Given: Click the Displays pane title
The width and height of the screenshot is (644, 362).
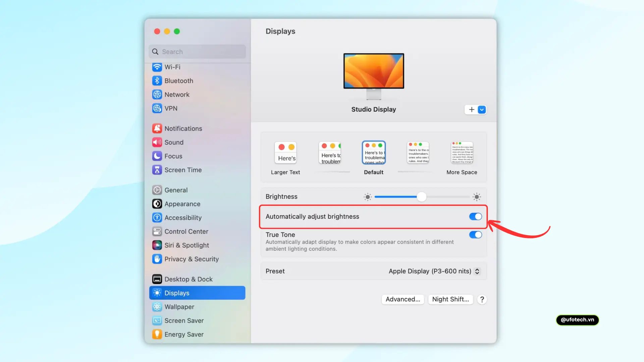Looking at the screenshot, I should [x=280, y=31].
